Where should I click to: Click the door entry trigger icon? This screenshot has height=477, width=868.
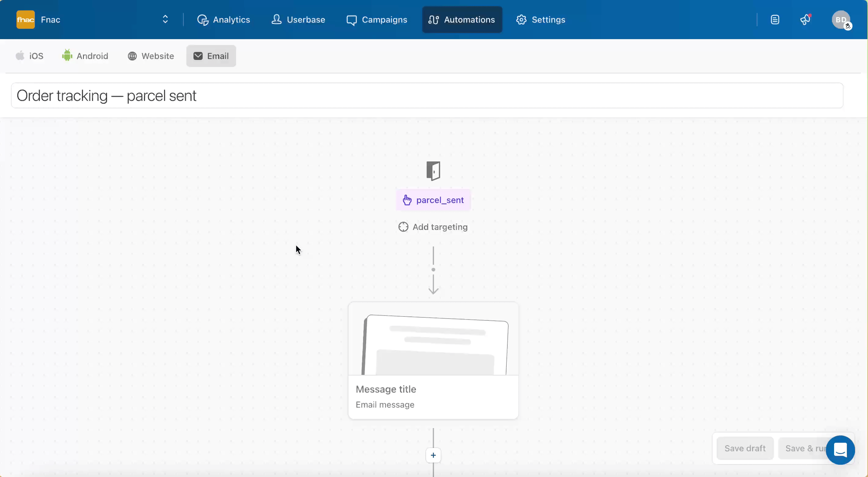point(433,171)
